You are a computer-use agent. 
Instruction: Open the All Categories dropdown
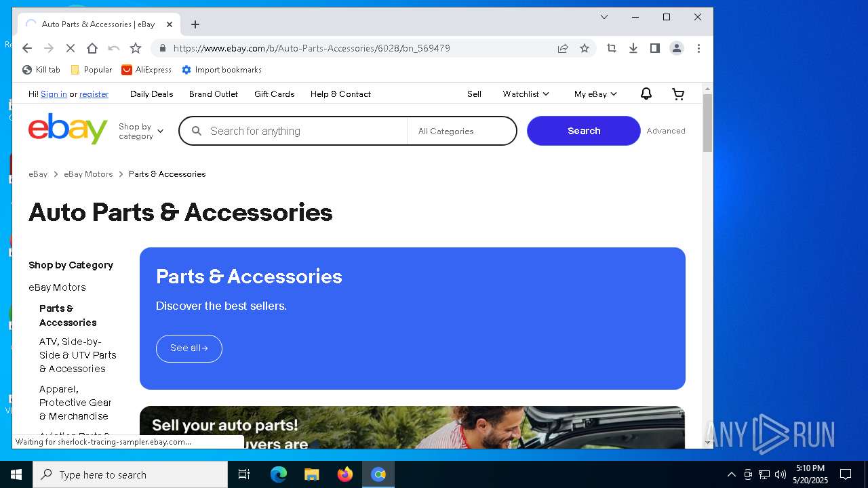pyautogui.click(x=461, y=131)
